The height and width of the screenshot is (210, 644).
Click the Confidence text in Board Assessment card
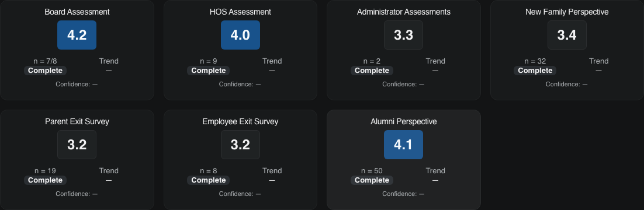77,84
